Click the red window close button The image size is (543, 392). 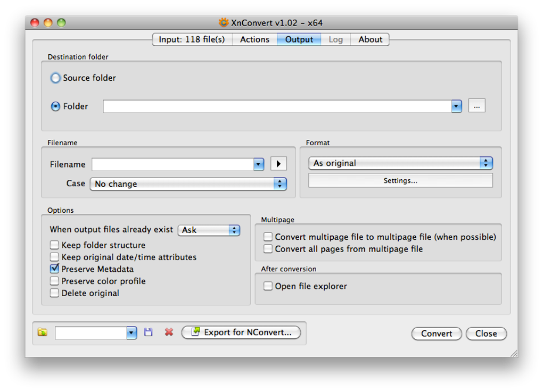[35, 23]
